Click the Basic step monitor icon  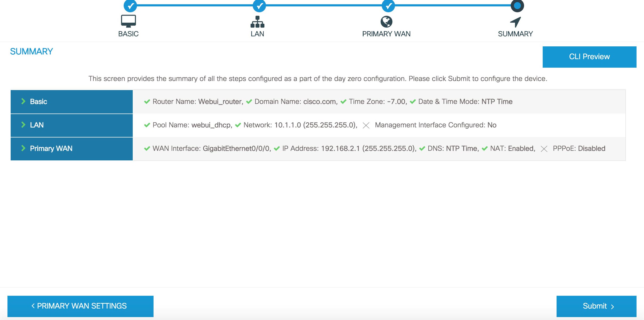point(128,21)
